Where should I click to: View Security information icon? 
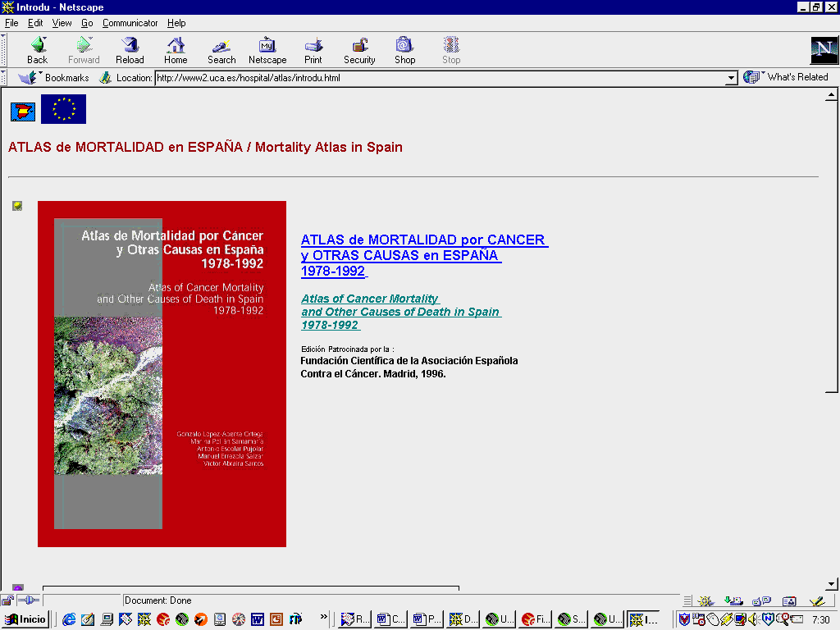[x=359, y=50]
